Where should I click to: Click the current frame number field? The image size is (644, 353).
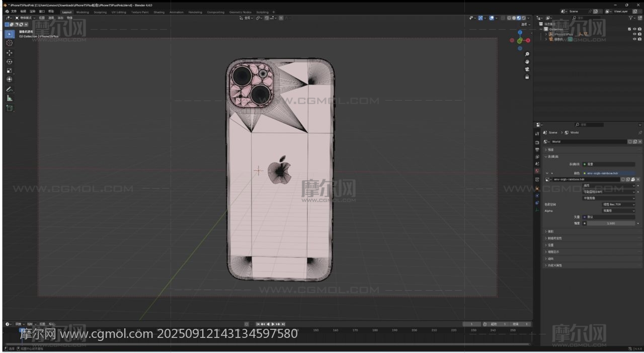coord(471,324)
